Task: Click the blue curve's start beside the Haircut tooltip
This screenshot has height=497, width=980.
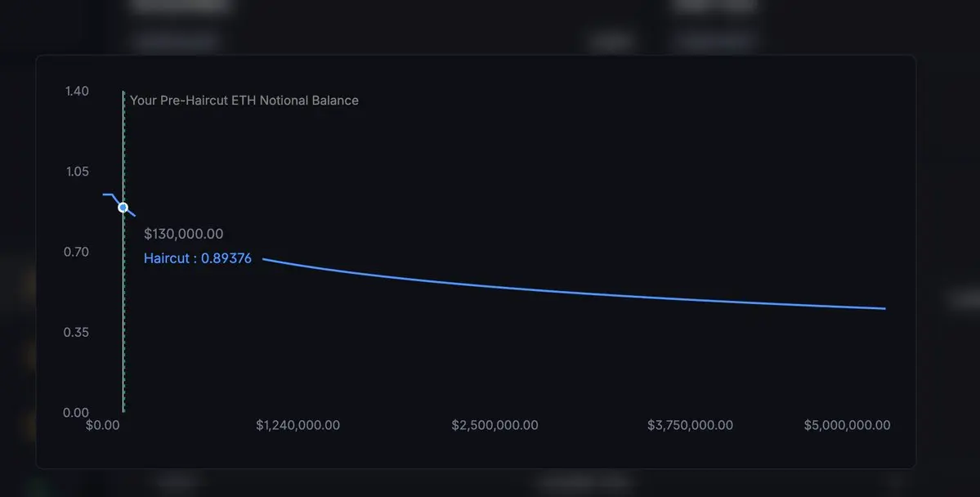Action: pyautogui.click(x=265, y=259)
